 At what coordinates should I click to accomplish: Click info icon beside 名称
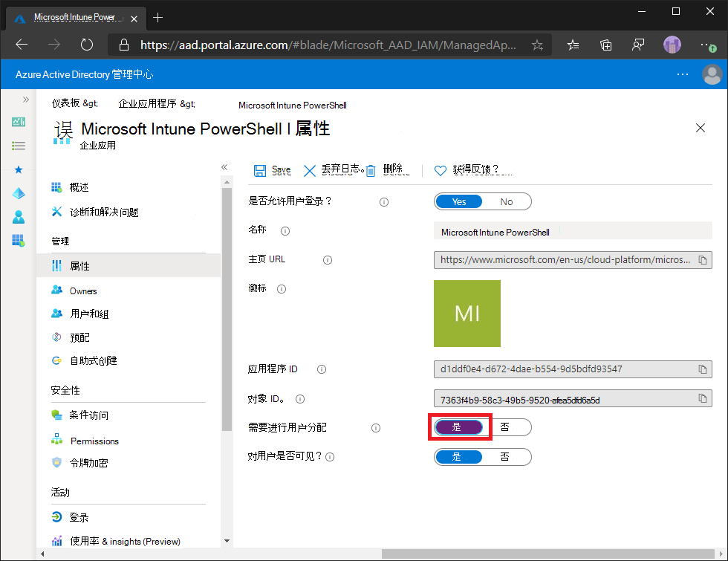point(285,231)
